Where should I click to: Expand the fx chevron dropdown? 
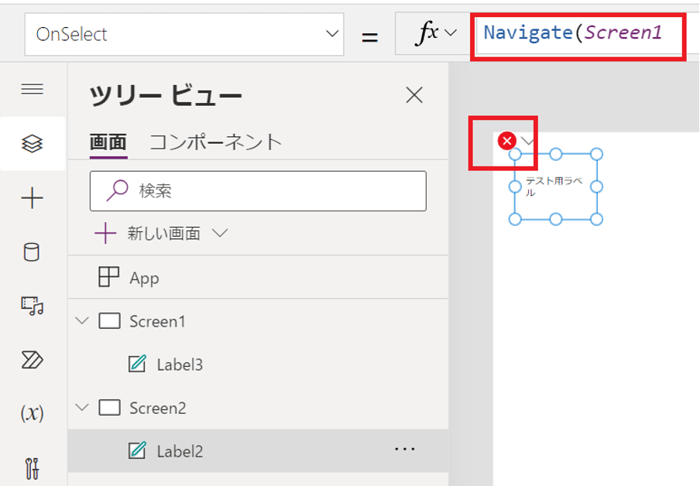(451, 33)
